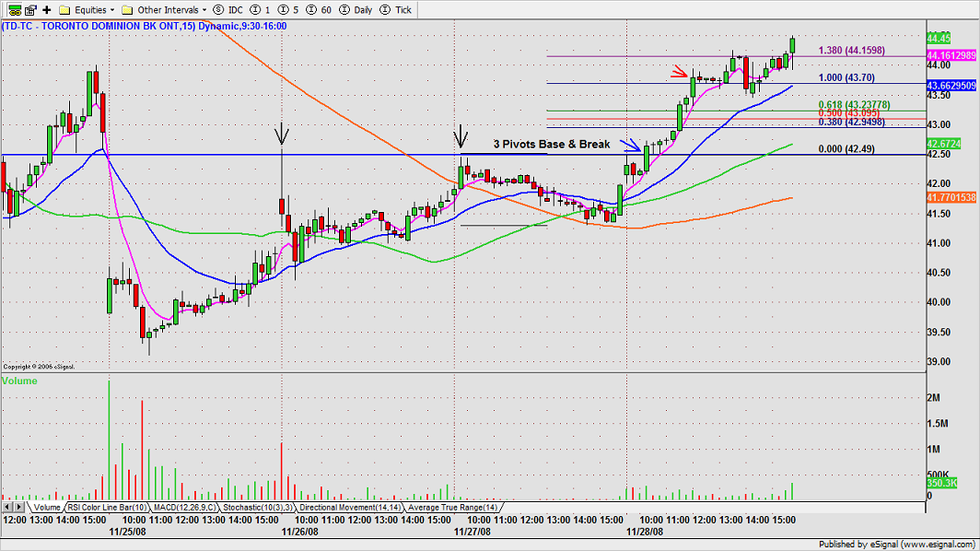The width and height of the screenshot is (980, 551).
Task: Click the green 44.45 last price tag
Action: click(x=939, y=38)
